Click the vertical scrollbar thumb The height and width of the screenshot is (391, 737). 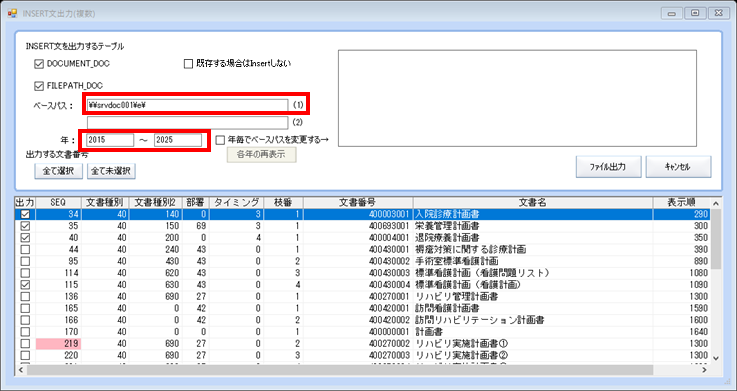(716, 239)
